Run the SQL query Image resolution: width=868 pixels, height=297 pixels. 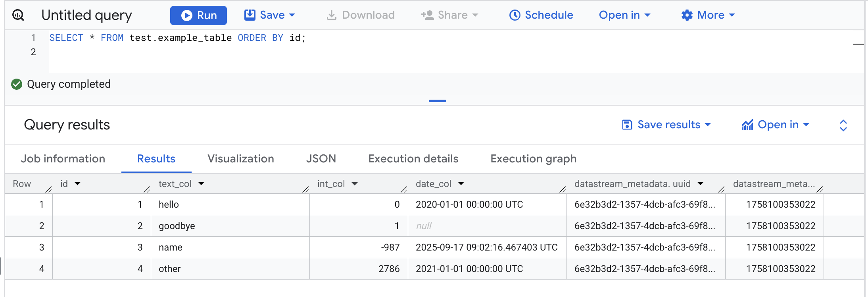pyautogui.click(x=198, y=15)
